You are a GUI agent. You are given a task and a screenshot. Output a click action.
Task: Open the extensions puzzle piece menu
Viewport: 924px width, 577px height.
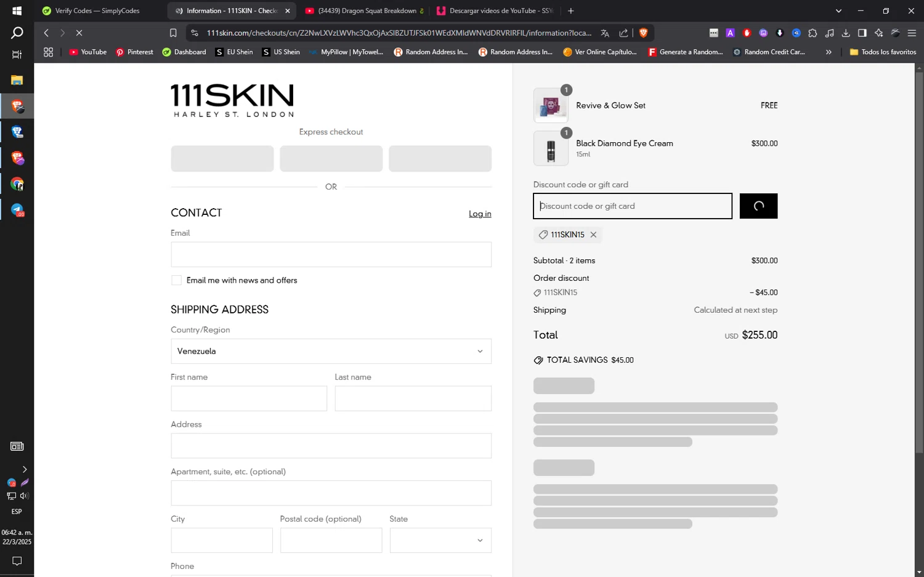click(x=813, y=33)
